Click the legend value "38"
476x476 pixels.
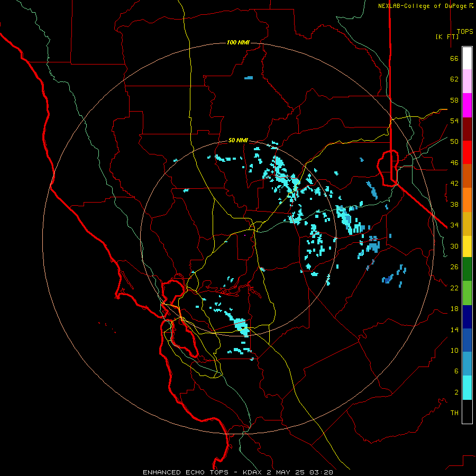454,204
